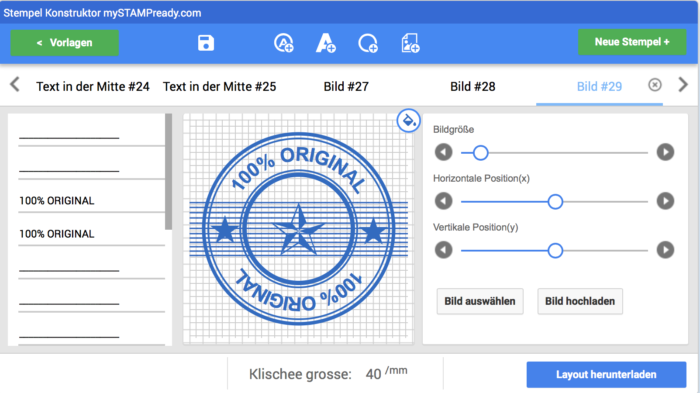Switch to Text in der Mitte #25 tab
The image size is (700, 393).
click(220, 87)
